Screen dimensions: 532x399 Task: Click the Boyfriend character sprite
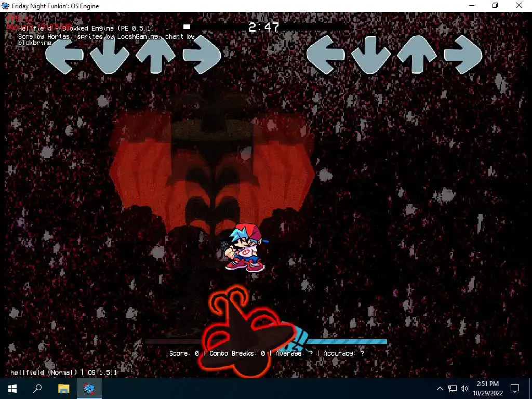tap(246, 248)
